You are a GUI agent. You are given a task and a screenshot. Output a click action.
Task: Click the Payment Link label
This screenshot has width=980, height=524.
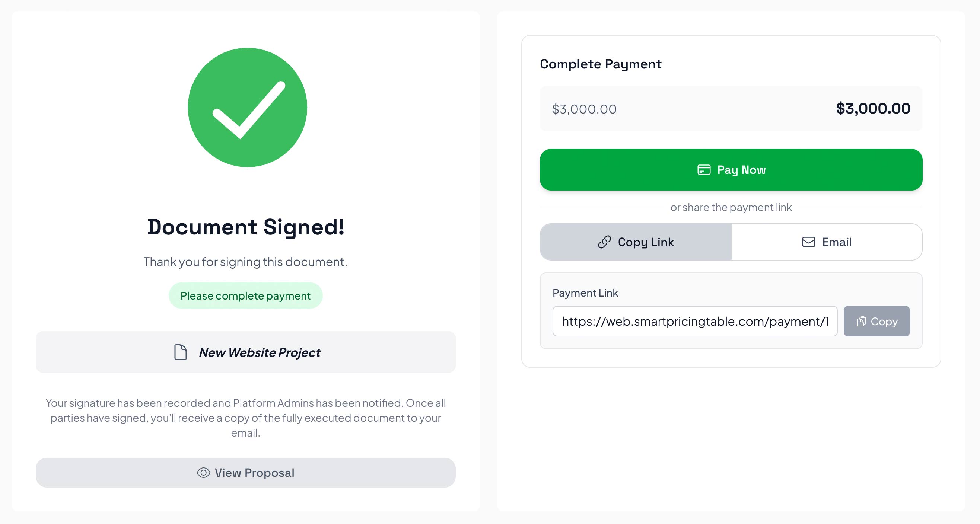(x=585, y=293)
